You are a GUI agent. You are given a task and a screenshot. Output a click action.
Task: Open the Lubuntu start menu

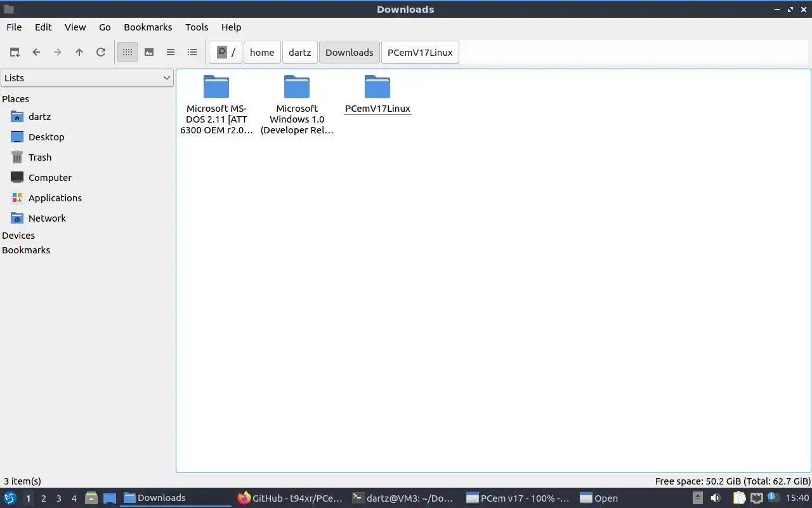10,498
